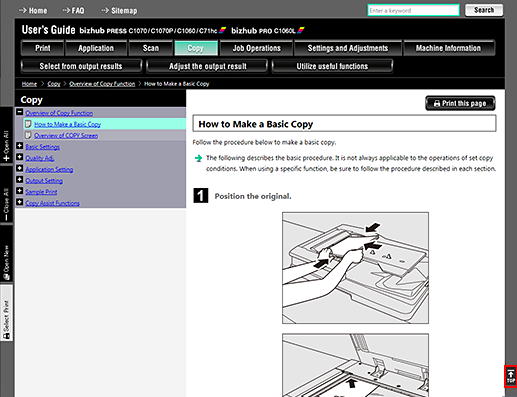Click the Select Print side tab
517x397 pixels.
coord(6,313)
